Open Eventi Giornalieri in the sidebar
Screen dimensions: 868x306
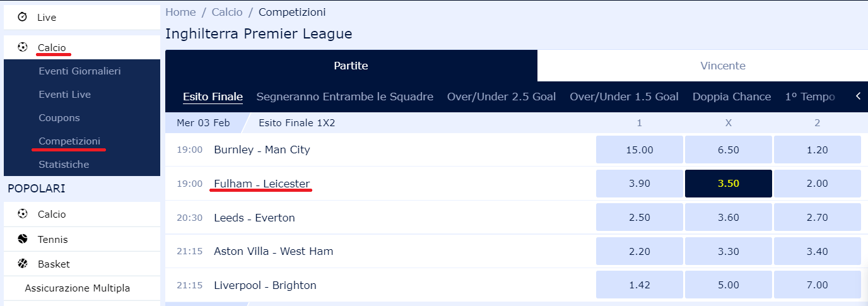[79, 71]
